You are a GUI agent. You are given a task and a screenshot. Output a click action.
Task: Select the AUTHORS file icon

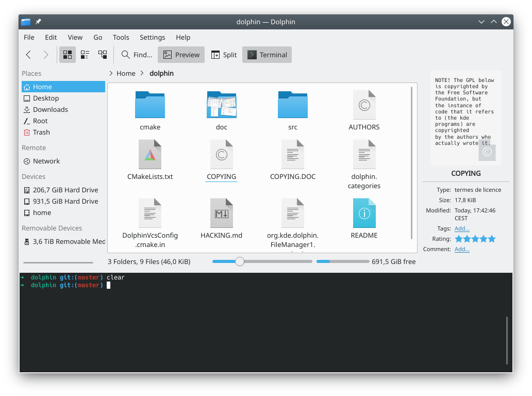pos(364,105)
